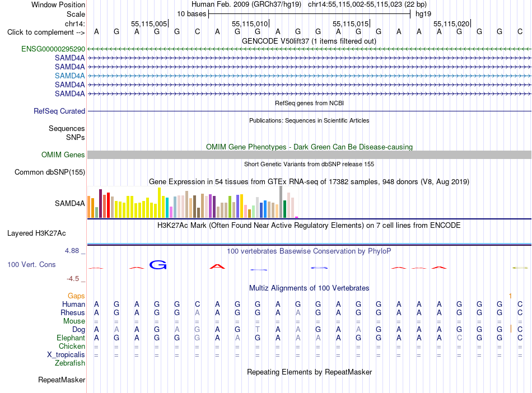Click the RepeatMasker track label
Viewport: 532px width, 393px height.
point(62,380)
